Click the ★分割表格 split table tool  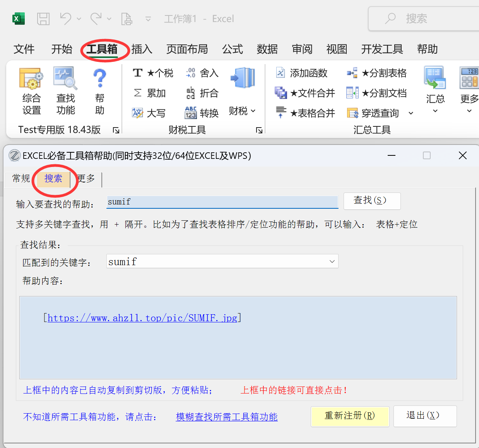coord(376,73)
